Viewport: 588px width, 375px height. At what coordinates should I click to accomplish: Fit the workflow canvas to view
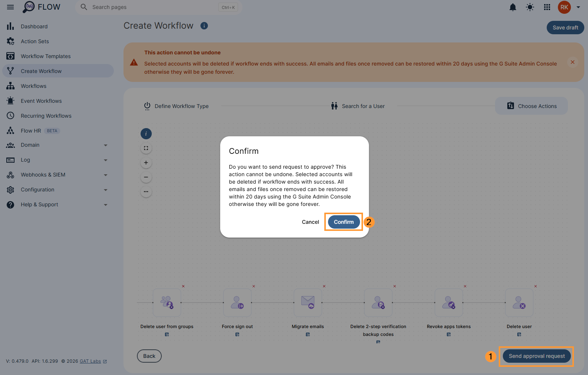click(146, 148)
